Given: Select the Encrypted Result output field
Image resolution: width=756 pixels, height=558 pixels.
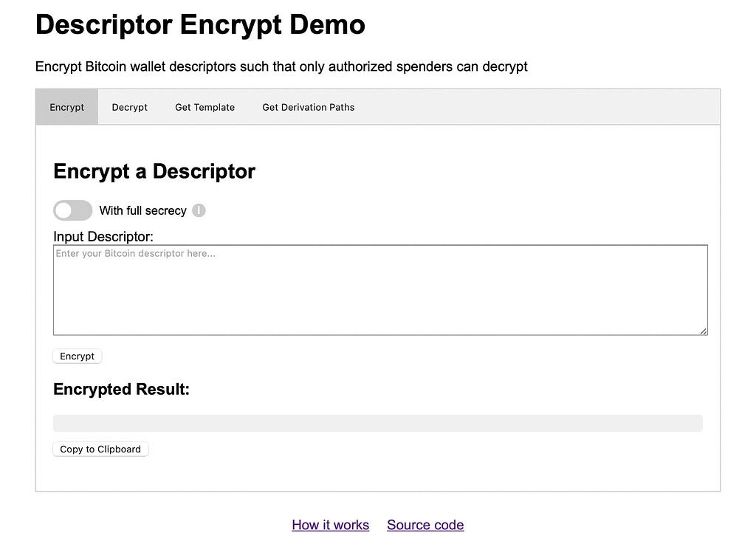Looking at the screenshot, I should tap(377, 422).
